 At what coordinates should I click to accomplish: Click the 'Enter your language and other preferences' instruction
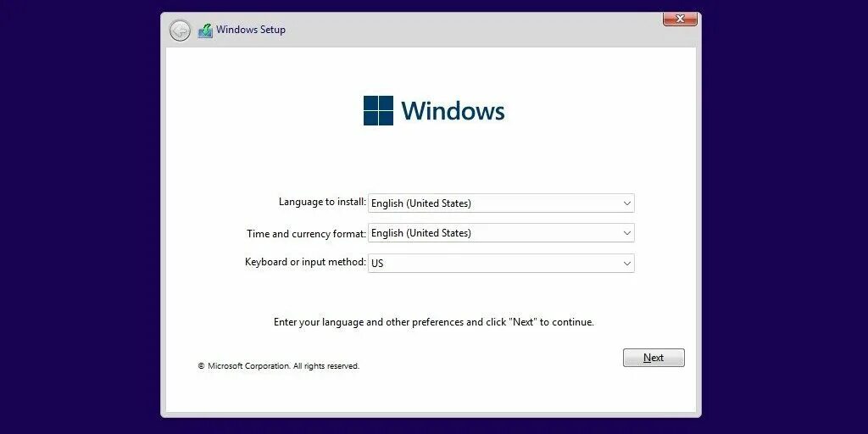coord(434,322)
